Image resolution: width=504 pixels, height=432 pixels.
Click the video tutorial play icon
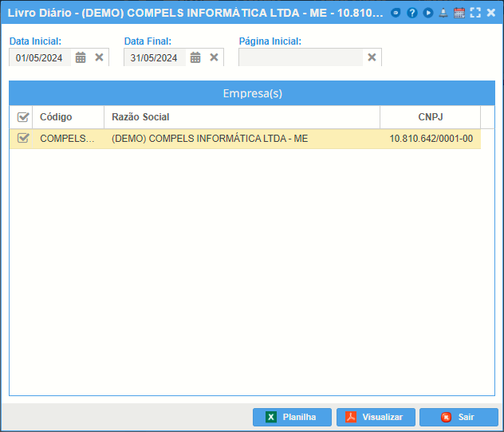click(427, 13)
